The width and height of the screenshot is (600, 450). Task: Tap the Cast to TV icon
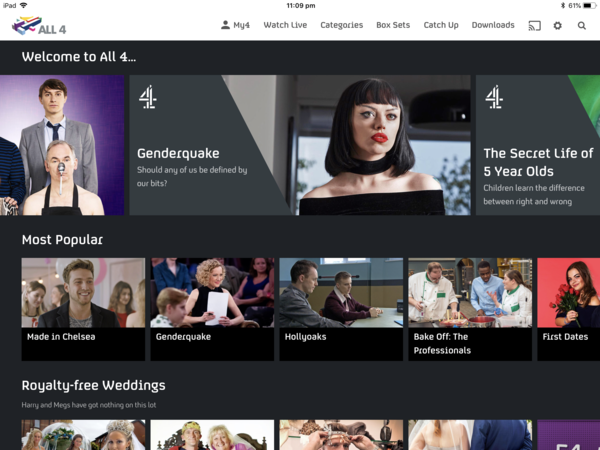[x=535, y=26]
